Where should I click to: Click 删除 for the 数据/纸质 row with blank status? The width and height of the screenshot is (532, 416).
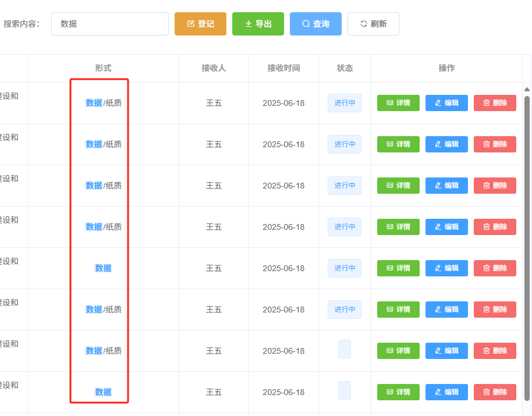(495, 351)
